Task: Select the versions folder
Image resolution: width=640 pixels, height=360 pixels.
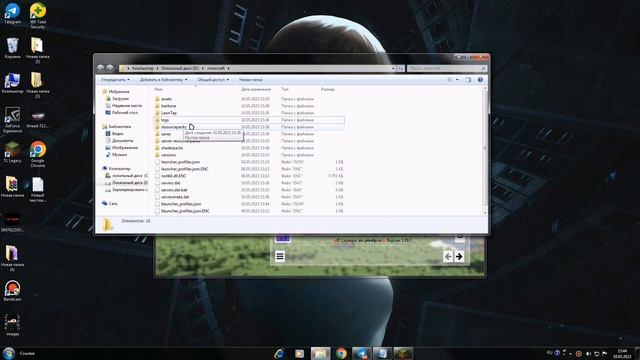Action: click(x=168, y=155)
